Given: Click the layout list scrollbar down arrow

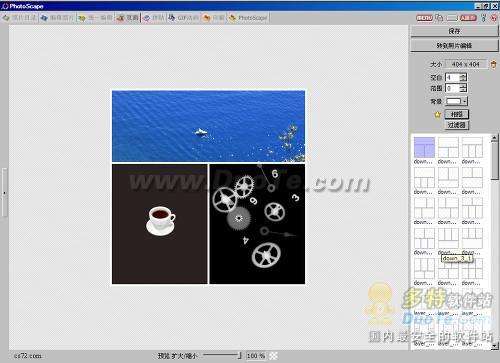Looking at the screenshot, I should tap(495, 346).
